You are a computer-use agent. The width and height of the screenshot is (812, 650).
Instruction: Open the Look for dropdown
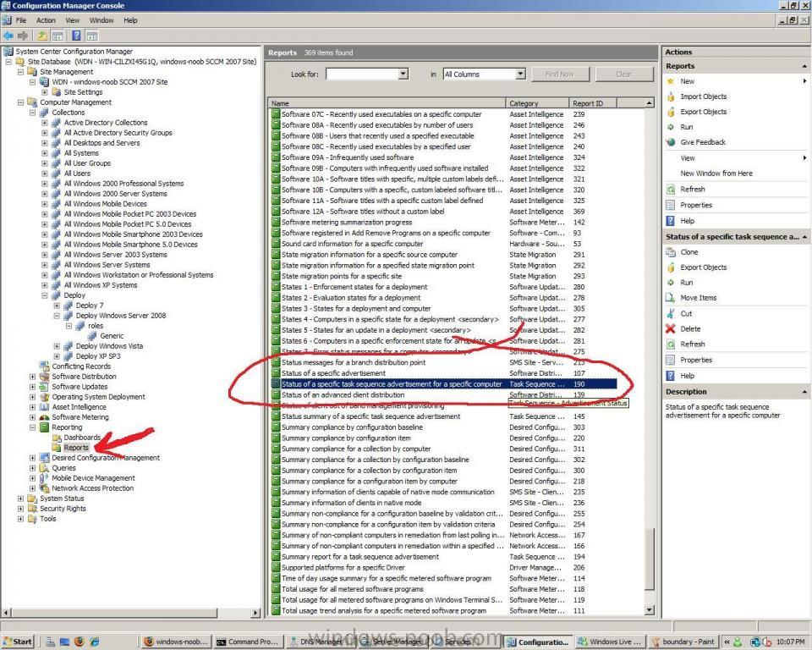click(403, 74)
